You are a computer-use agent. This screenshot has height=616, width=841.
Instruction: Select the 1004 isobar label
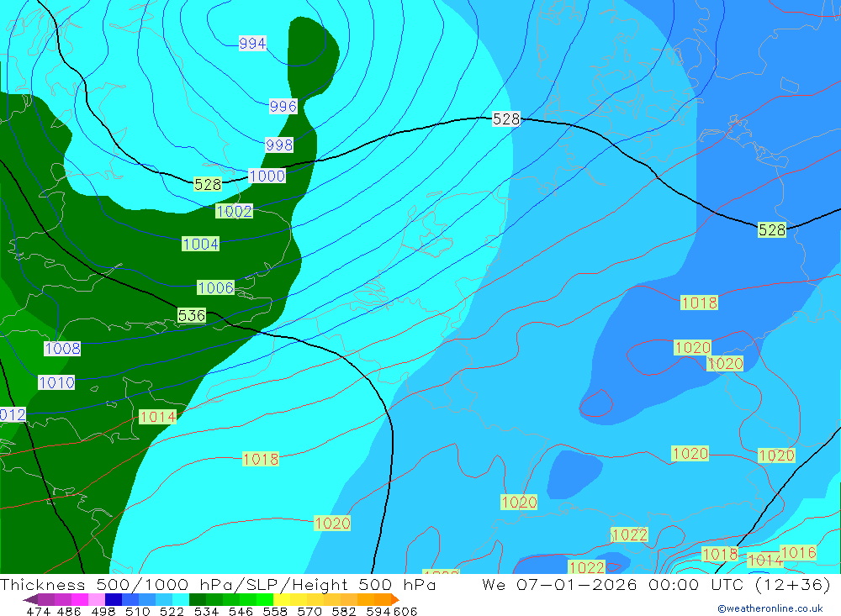[201, 244]
